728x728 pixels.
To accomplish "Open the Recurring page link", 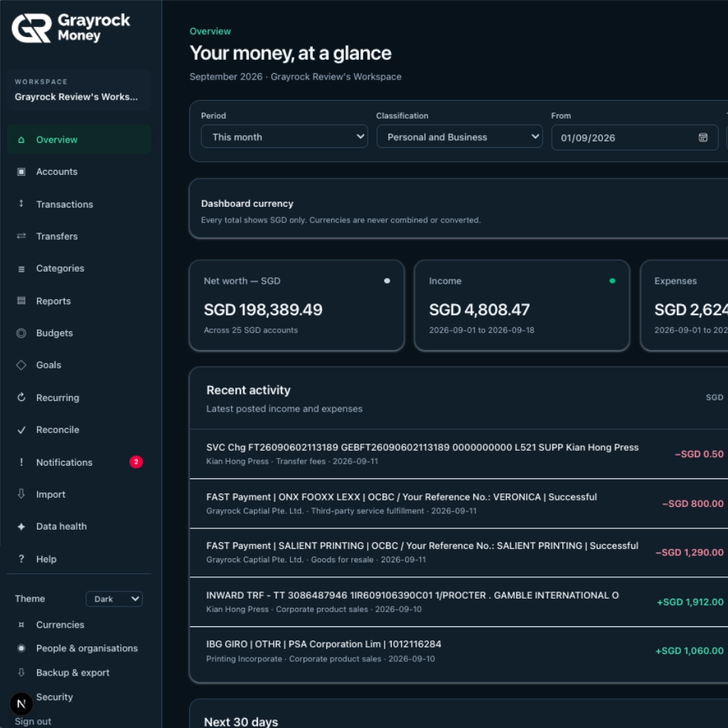I will coord(79,397).
